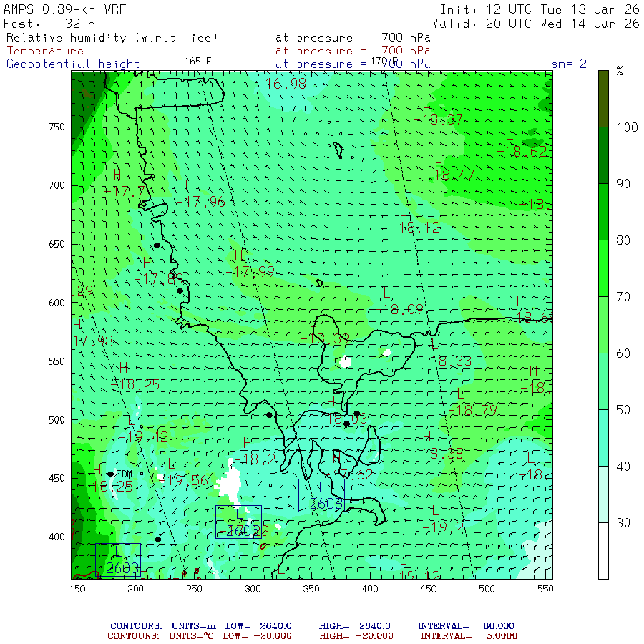
Task: Select the 'sm= 2' smoothing label
Action: (x=569, y=64)
